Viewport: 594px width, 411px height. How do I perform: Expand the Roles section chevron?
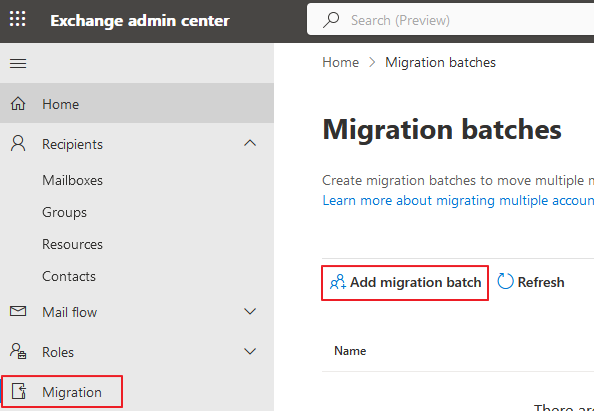pyautogui.click(x=250, y=351)
